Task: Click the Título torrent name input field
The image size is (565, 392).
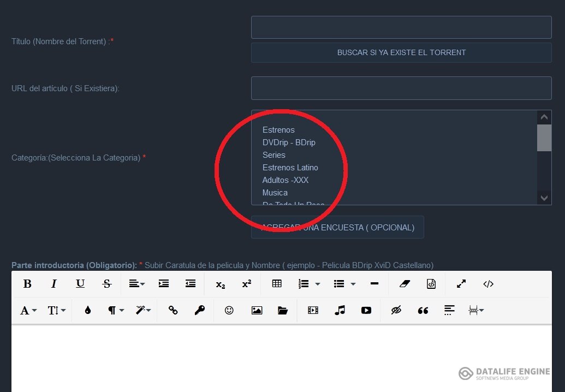Action: click(401, 27)
